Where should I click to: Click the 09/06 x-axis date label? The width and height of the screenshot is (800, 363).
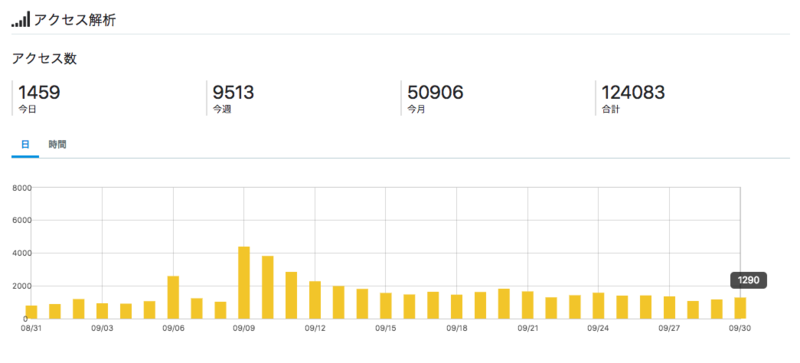tap(173, 328)
